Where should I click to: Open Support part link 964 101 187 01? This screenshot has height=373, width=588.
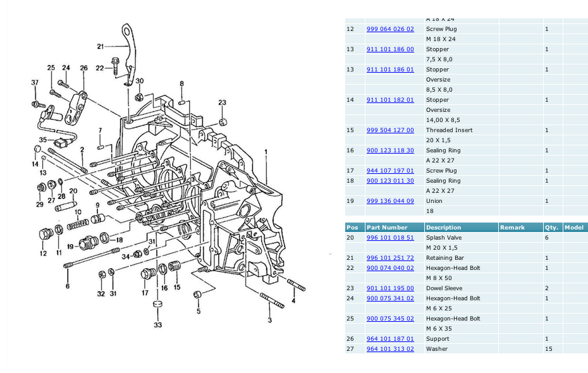tap(390, 339)
